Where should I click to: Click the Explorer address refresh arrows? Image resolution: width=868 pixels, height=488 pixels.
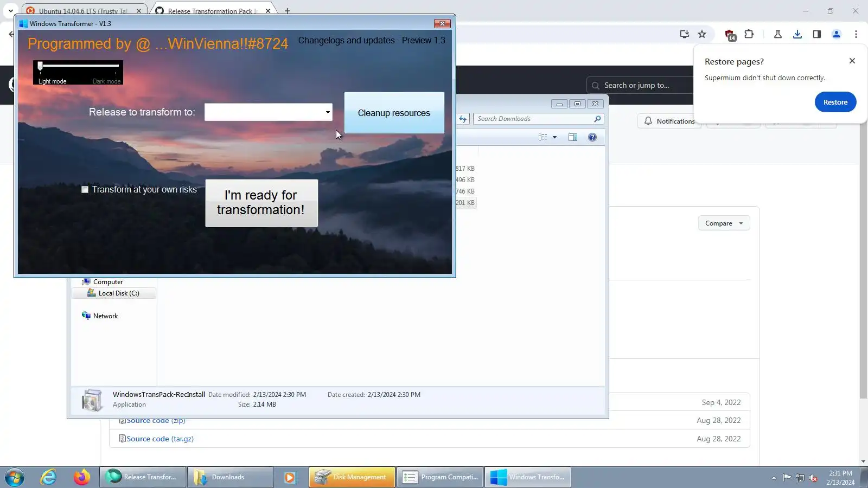tap(463, 119)
